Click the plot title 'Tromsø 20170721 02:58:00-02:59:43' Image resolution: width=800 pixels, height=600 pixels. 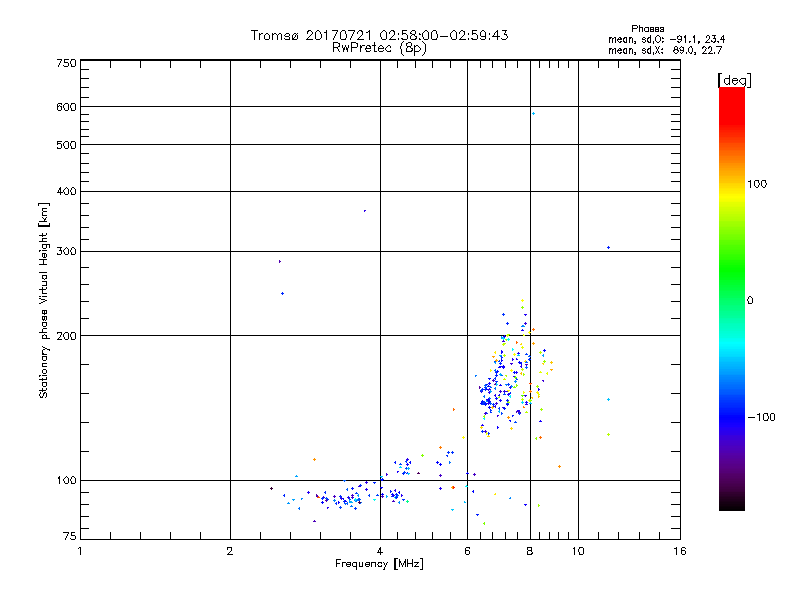point(379,35)
